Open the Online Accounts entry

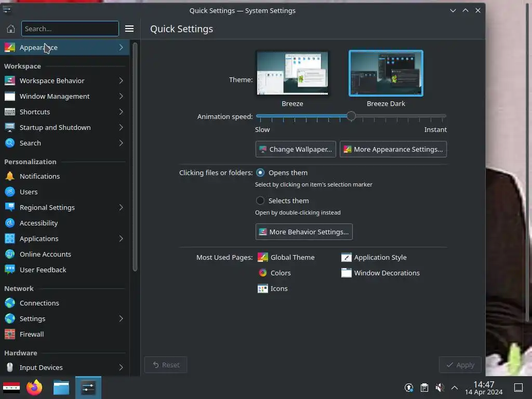pos(64,255)
